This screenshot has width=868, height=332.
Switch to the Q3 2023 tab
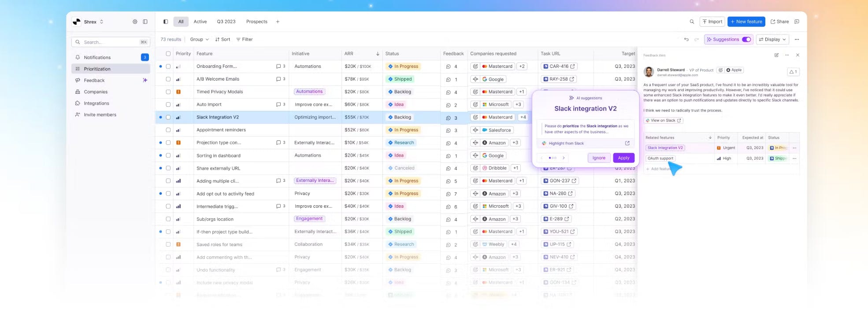[226, 22]
